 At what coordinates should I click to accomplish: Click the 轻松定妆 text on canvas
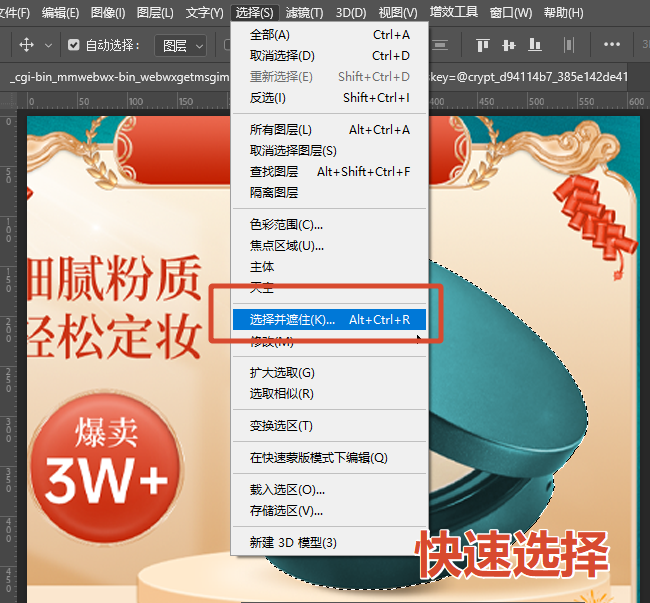pyautogui.click(x=115, y=337)
